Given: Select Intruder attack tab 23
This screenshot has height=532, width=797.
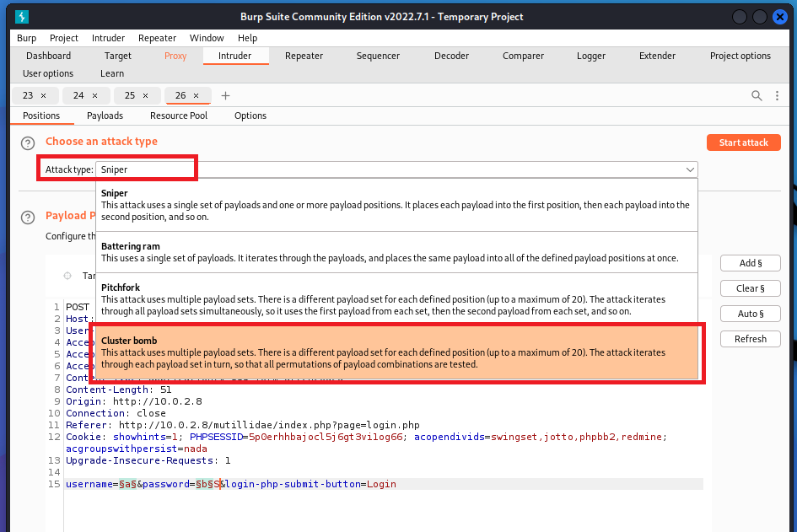Looking at the screenshot, I should pyautogui.click(x=28, y=95).
